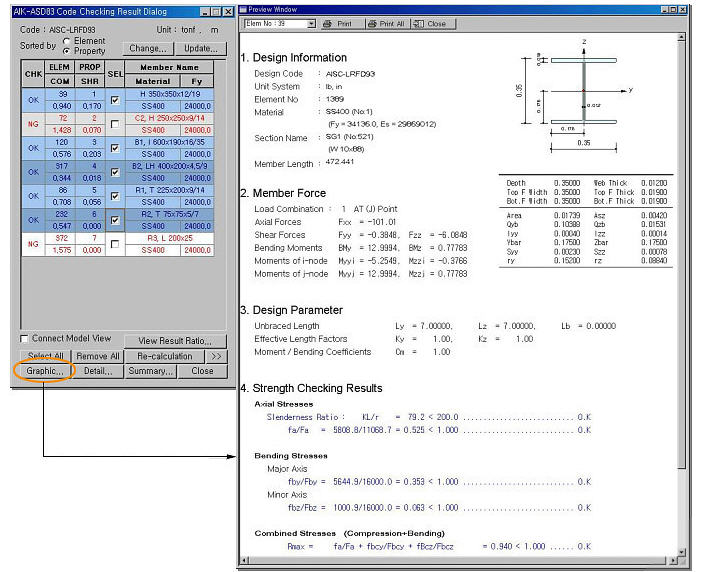
Task: Click the Fy column header
Action: (197, 81)
